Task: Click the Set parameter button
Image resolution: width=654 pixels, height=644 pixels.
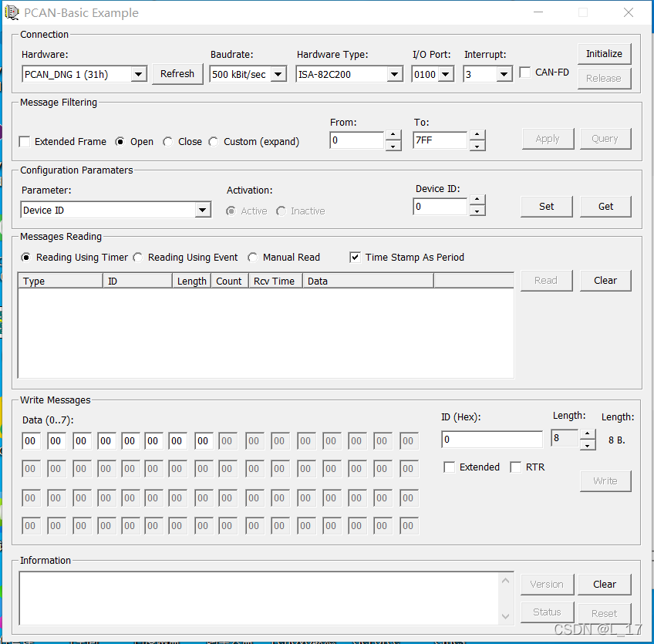Action: coord(546,207)
